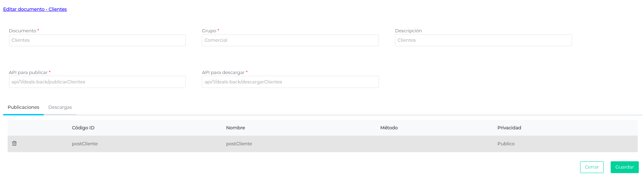The width and height of the screenshot is (644, 179).
Task: Click the empty Método cell of postCliente
Action: (389, 144)
